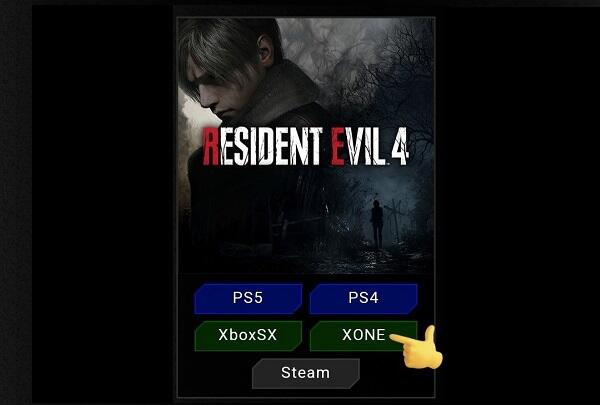Open the Steam version button

[306, 373]
